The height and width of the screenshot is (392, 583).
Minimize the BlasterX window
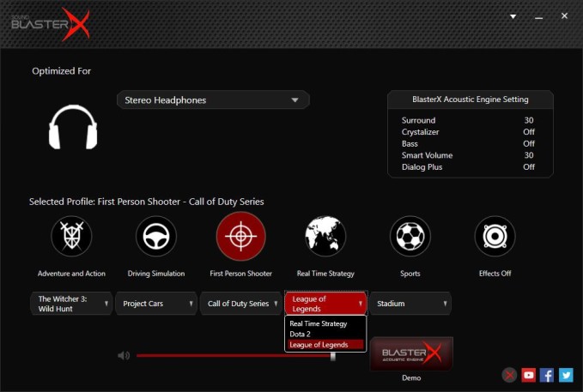(x=538, y=16)
